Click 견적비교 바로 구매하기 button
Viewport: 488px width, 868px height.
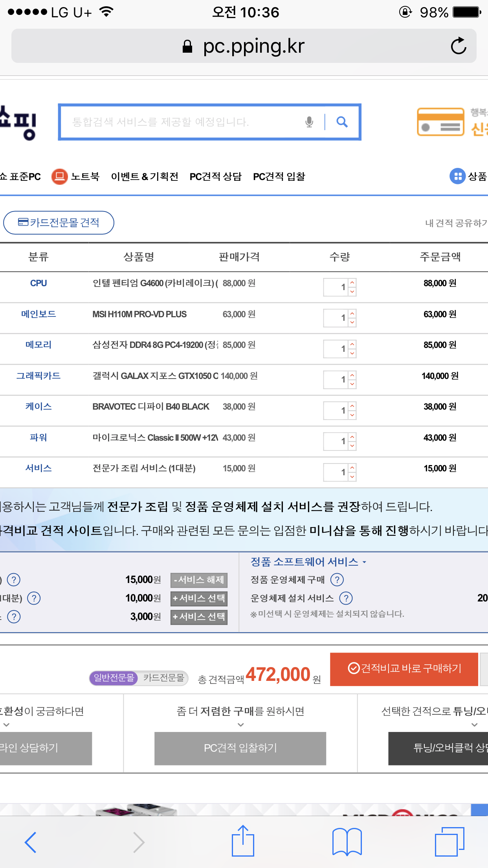click(x=404, y=669)
